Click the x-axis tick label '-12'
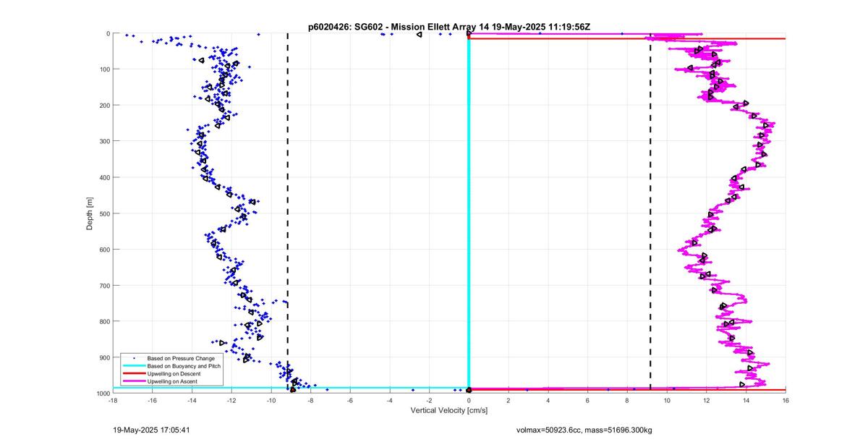868x442 pixels. pyautogui.click(x=231, y=400)
